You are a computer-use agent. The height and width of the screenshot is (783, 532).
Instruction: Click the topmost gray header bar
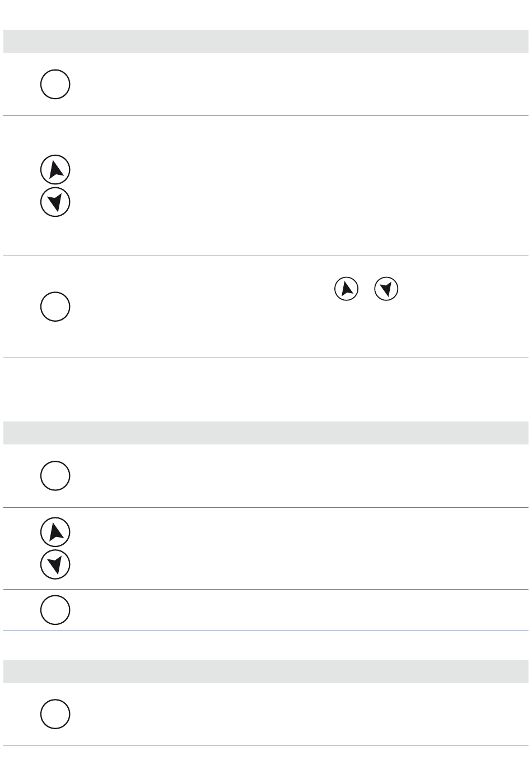(x=266, y=41)
